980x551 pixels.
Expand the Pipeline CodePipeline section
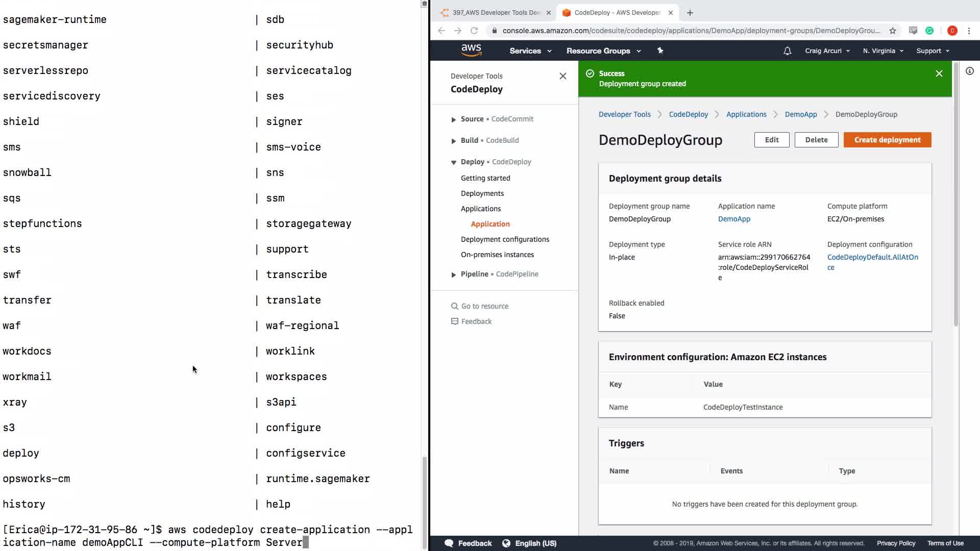click(453, 274)
